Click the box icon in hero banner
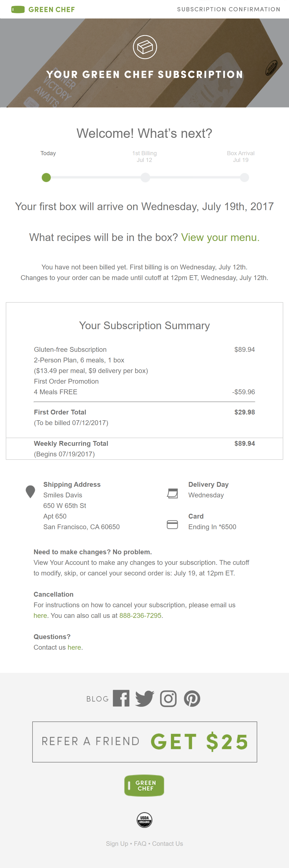The height and width of the screenshot is (868, 289). point(145,47)
